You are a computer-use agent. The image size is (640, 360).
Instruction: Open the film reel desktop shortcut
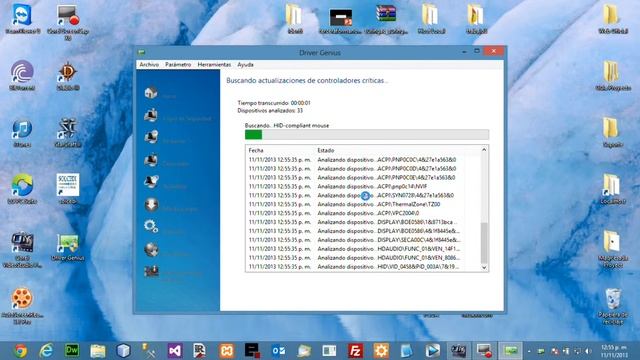point(22,306)
